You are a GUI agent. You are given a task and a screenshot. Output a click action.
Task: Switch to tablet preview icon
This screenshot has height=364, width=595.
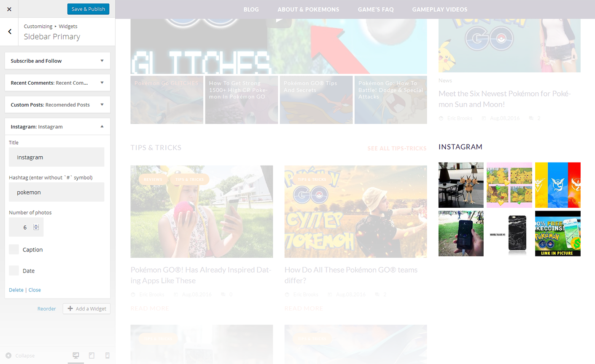pyautogui.click(x=92, y=356)
